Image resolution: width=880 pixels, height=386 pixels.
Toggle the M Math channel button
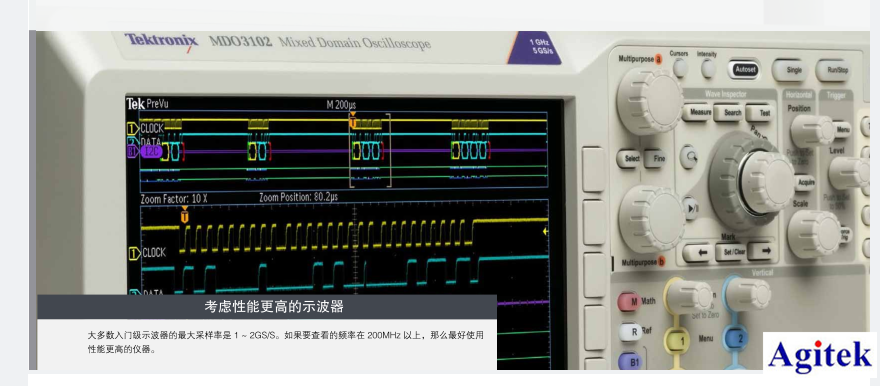(633, 302)
